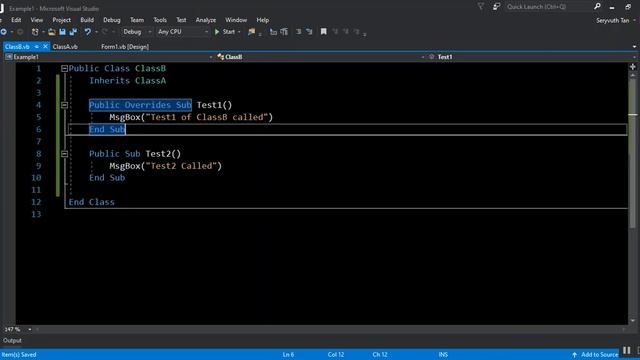Open the Build menu

(x=87, y=20)
